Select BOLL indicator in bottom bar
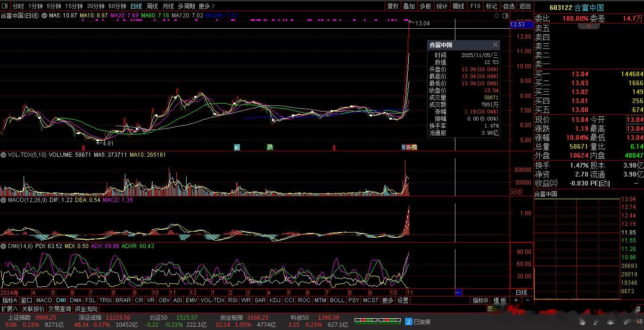Viewport: 644px width, 330px height. point(337,300)
